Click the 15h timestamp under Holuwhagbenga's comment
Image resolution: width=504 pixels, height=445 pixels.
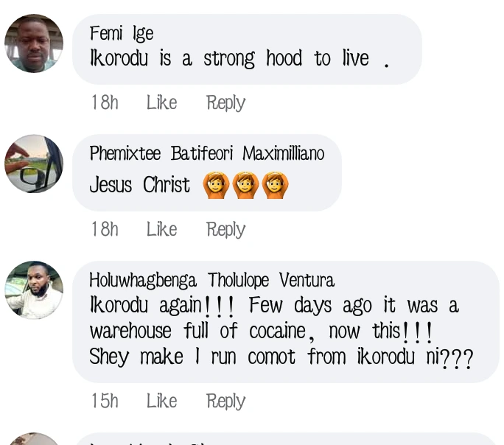[105, 401]
